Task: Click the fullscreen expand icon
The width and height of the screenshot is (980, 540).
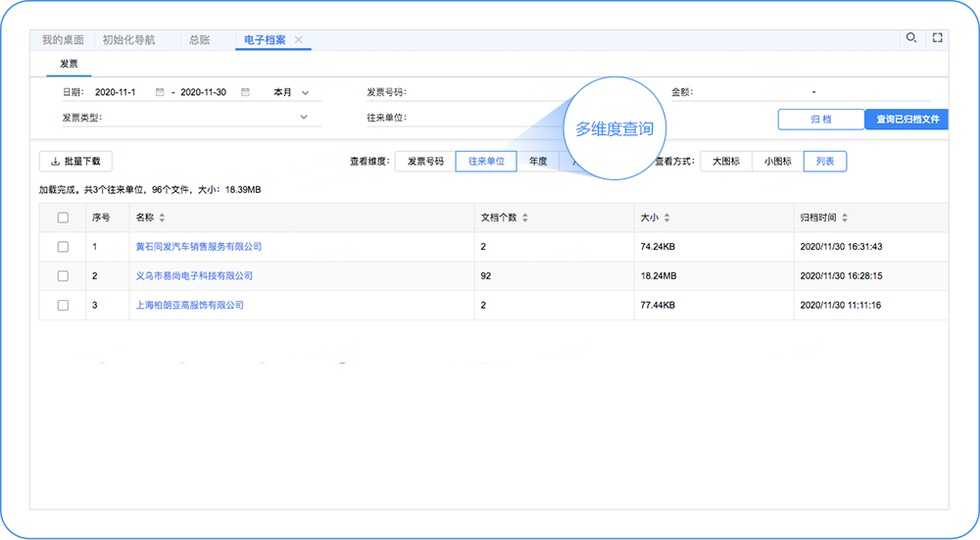Action: click(937, 38)
